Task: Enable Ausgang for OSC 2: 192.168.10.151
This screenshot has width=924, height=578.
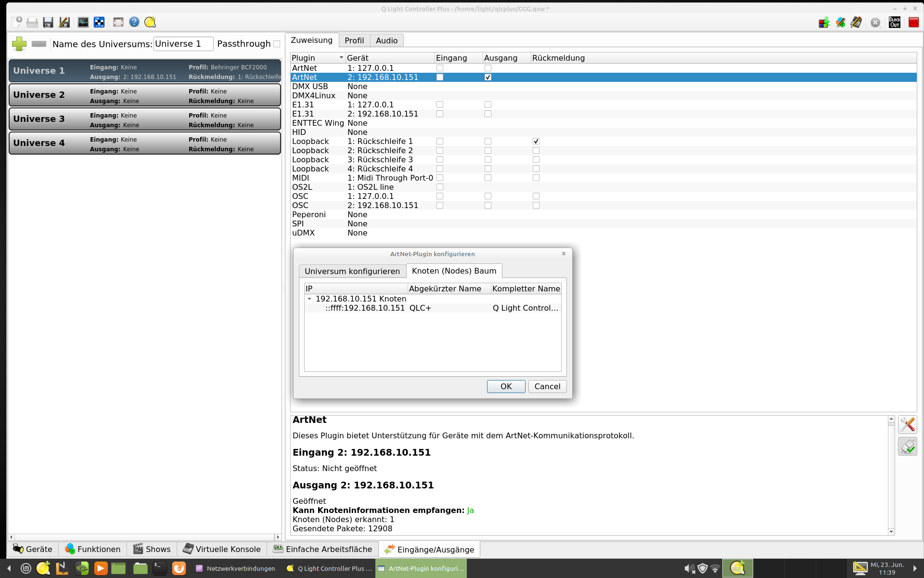Action: pyautogui.click(x=488, y=205)
